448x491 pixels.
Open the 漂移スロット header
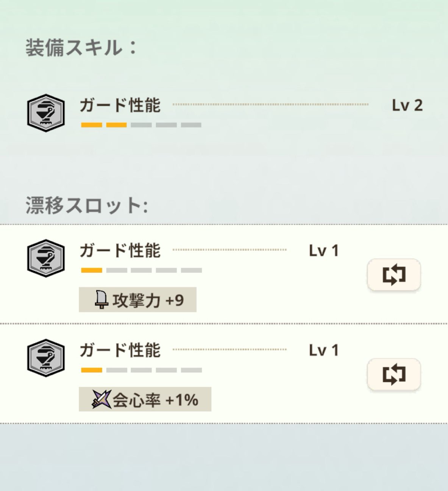pyautogui.click(x=86, y=205)
